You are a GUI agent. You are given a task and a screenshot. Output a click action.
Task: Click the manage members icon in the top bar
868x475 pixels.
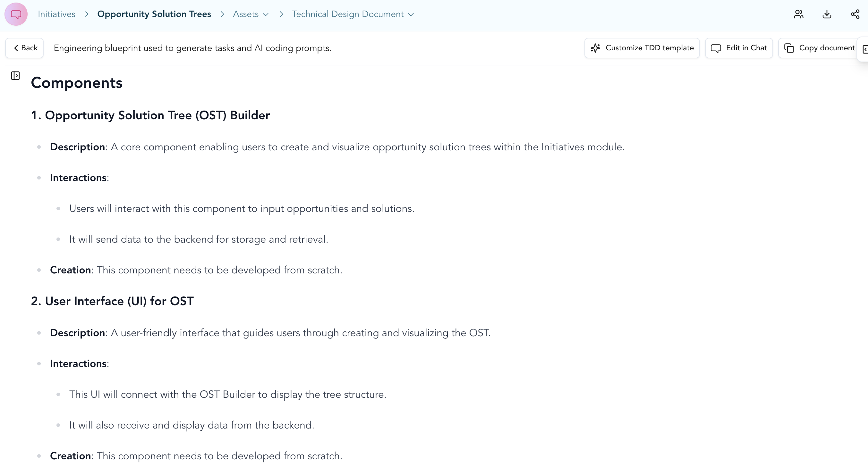tap(799, 14)
